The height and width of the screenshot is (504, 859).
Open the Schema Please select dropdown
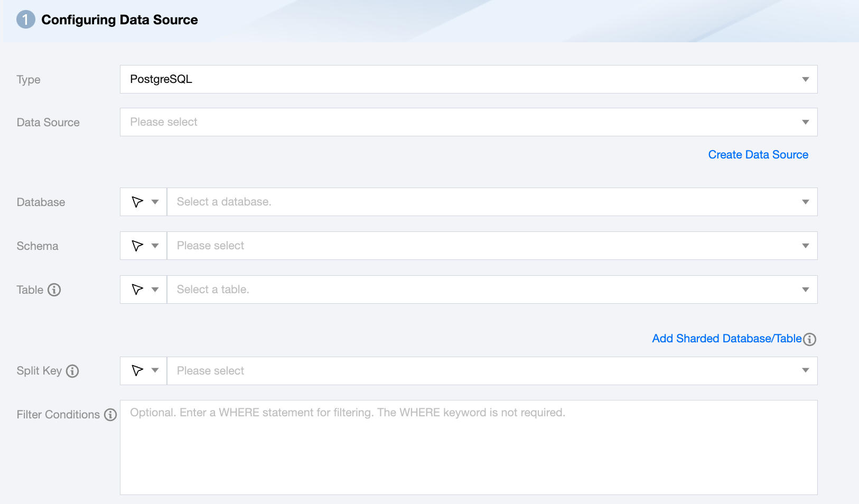492,246
